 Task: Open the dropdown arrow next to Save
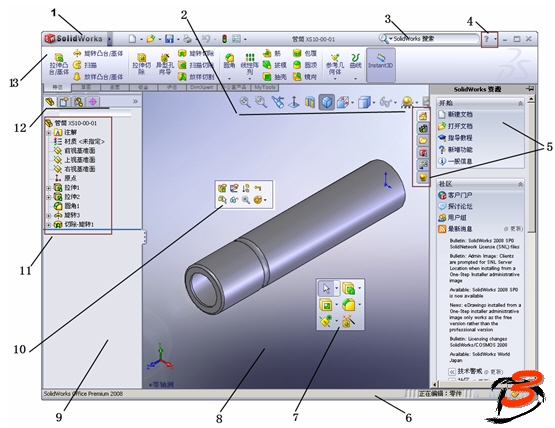click(178, 39)
